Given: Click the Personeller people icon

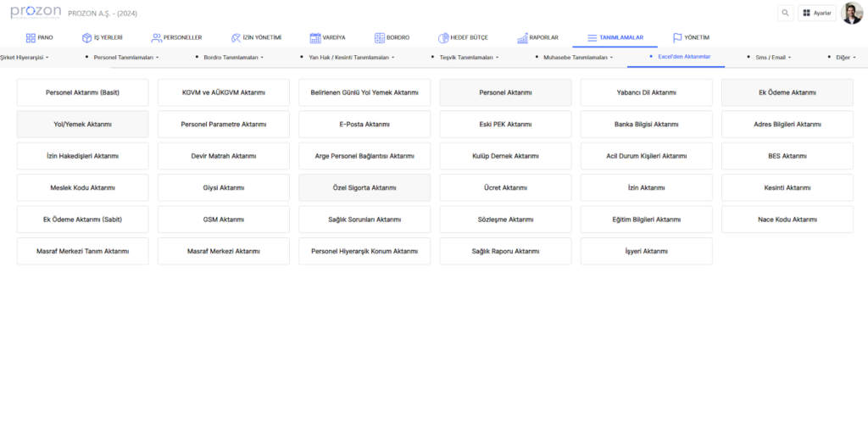Looking at the screenshot, I should click(156, 38).
